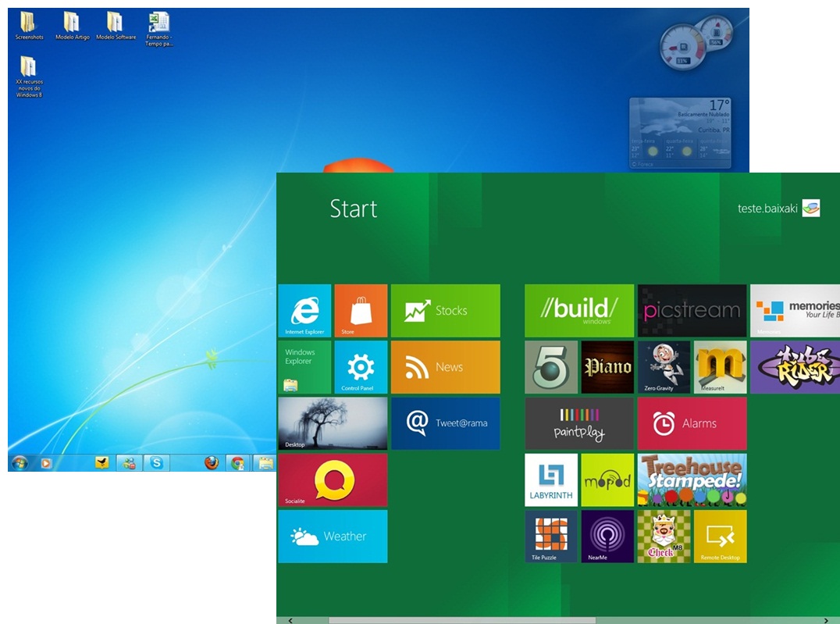
Task: Open the Messenger taskbar icon
Action: [x=129, y=462]
